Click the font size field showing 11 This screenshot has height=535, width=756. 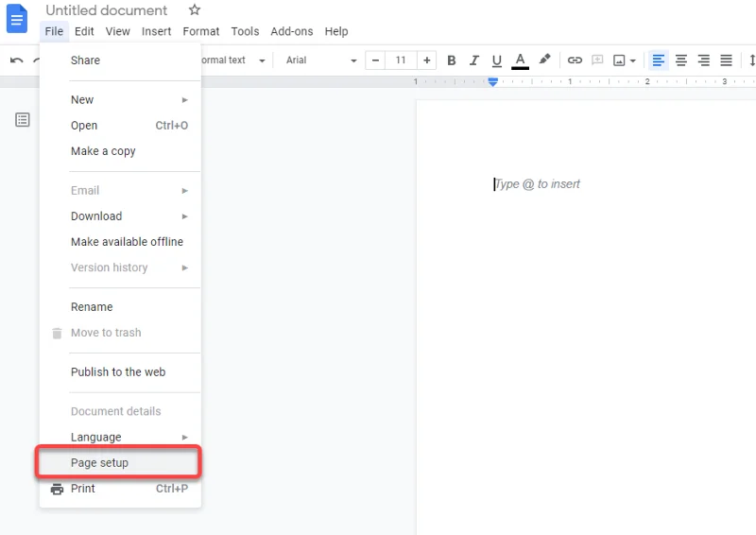pyautogui.click(x=401, y=60)
